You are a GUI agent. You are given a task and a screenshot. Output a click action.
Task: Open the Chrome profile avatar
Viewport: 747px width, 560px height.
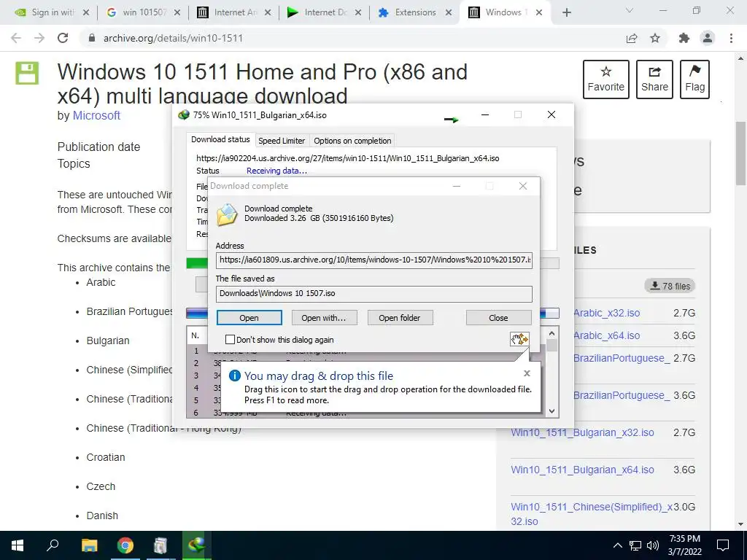[708, 38]
